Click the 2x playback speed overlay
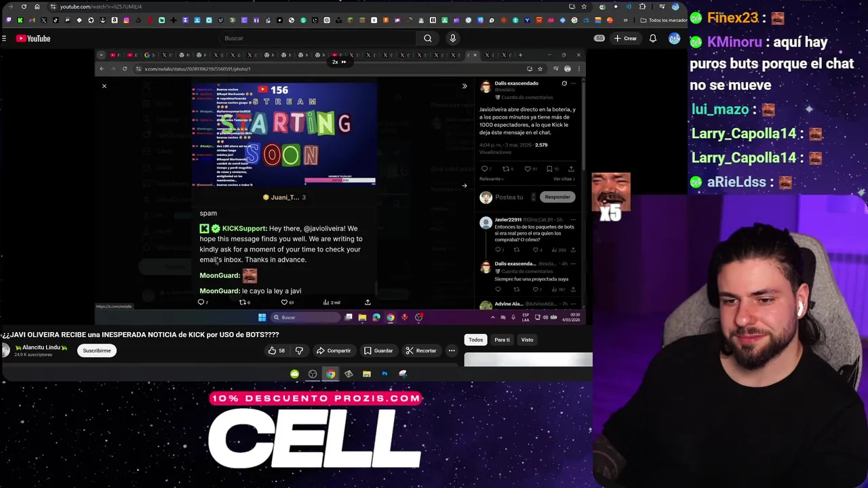Image resolution: width=868 pixels, height=488 pixels. 339,62
